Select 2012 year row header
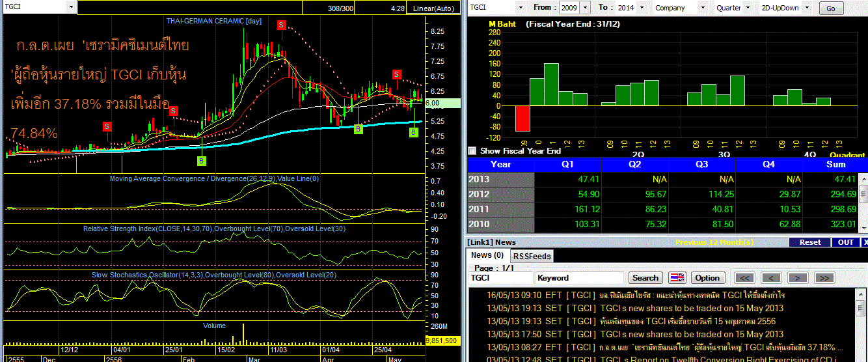Screen dimensions: 868x362 tap(500, 194)
